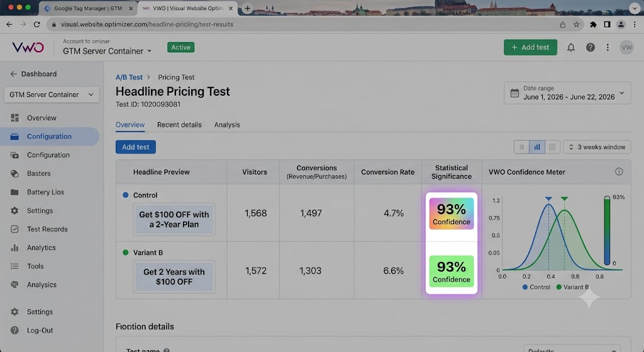
Task: Open a new browser tab
Action: [247, 8]
